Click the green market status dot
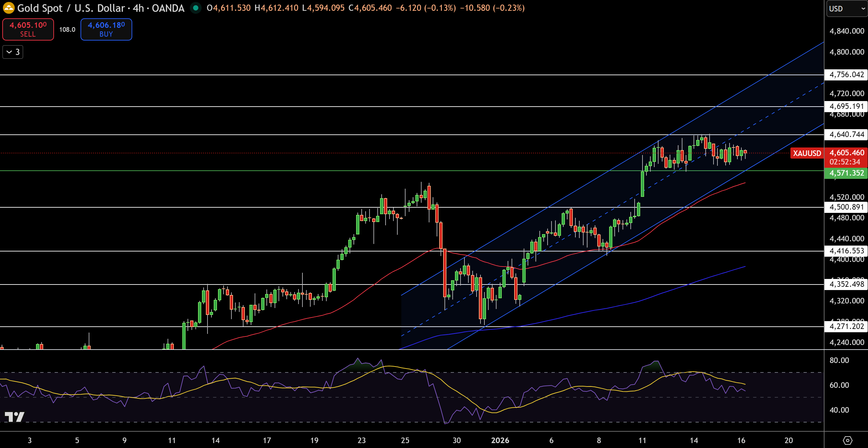 pos(195,8)
